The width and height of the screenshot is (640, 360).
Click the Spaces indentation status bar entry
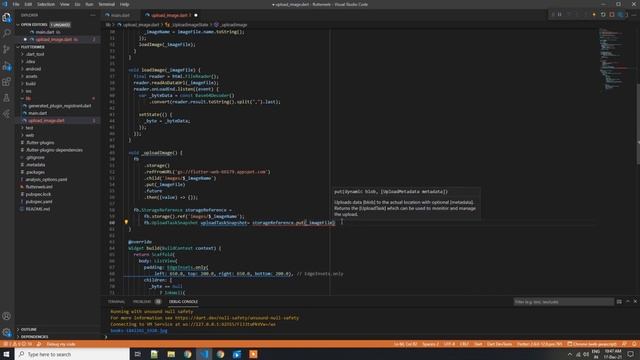(430, 344)
